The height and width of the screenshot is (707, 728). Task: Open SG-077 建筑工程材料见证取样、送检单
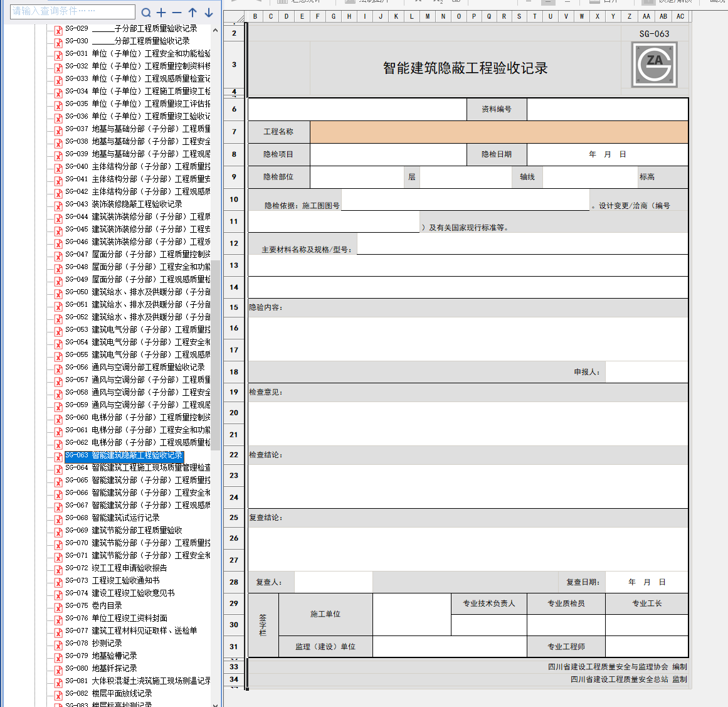click(x=131, y=630)
